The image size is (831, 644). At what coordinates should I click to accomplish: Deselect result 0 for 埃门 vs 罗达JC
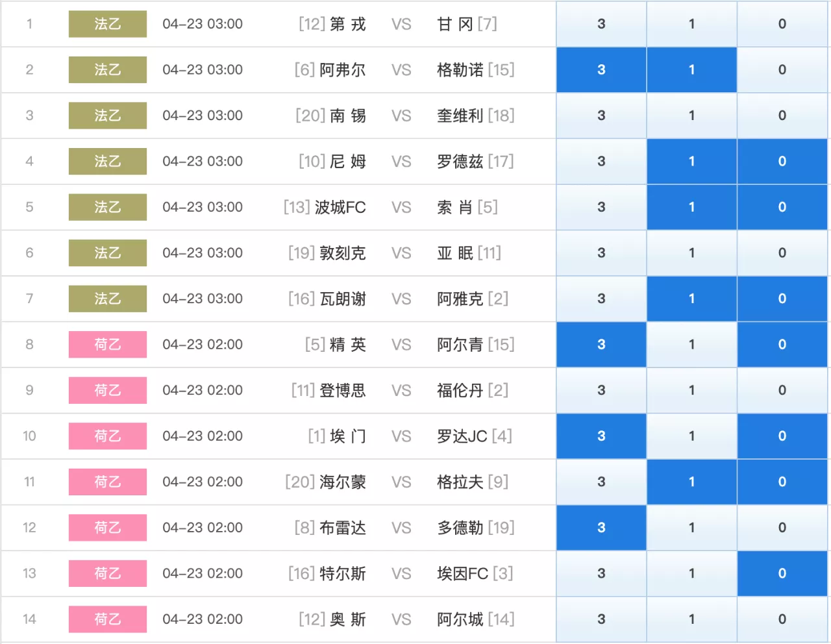782,436
